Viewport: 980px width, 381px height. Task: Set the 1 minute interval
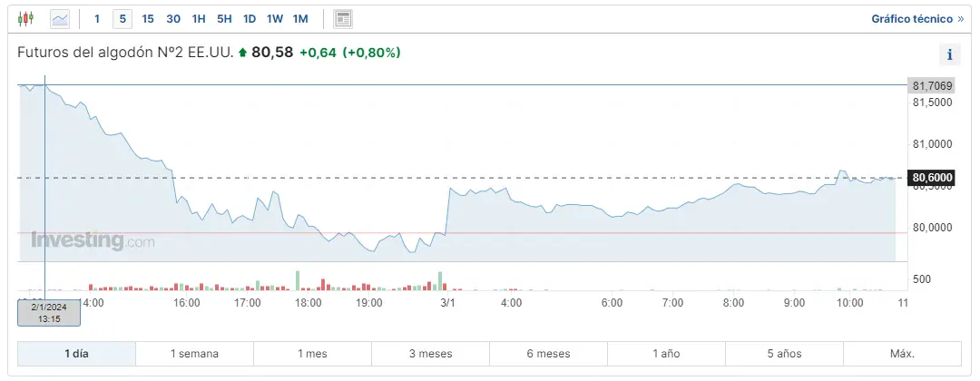(97, 18)
